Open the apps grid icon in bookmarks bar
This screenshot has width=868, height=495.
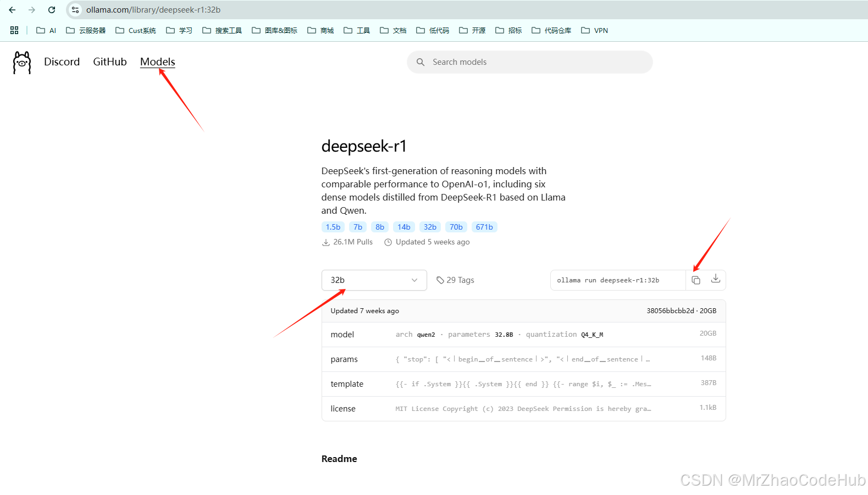click(14, 30)
